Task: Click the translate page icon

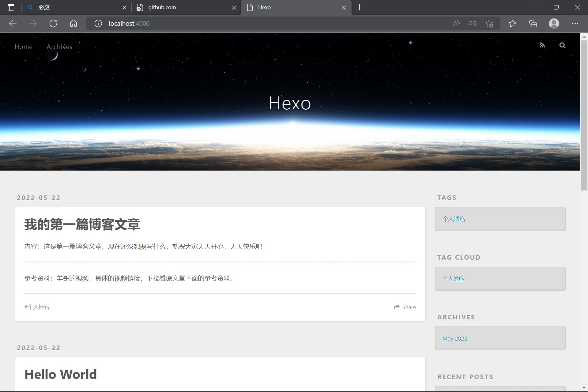Action: 473,24
